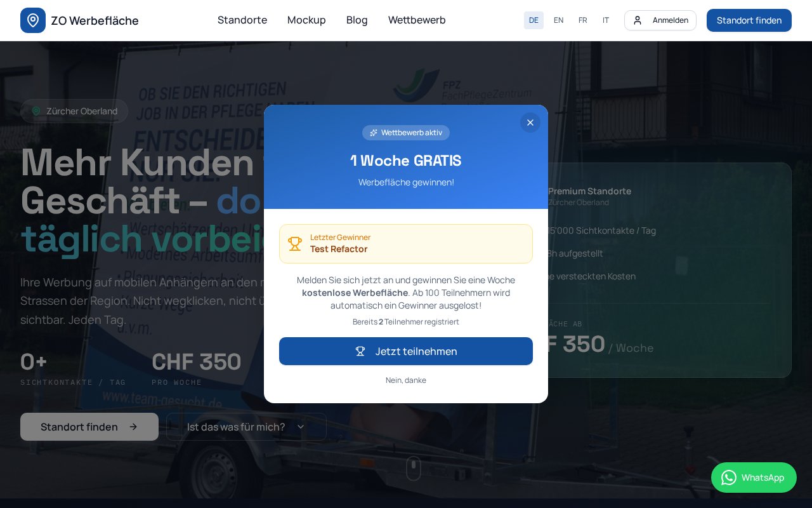The image size is (812, 508).
Task: Click the Wettbewerb aktiv badge
Action: (x=406, y=133)
